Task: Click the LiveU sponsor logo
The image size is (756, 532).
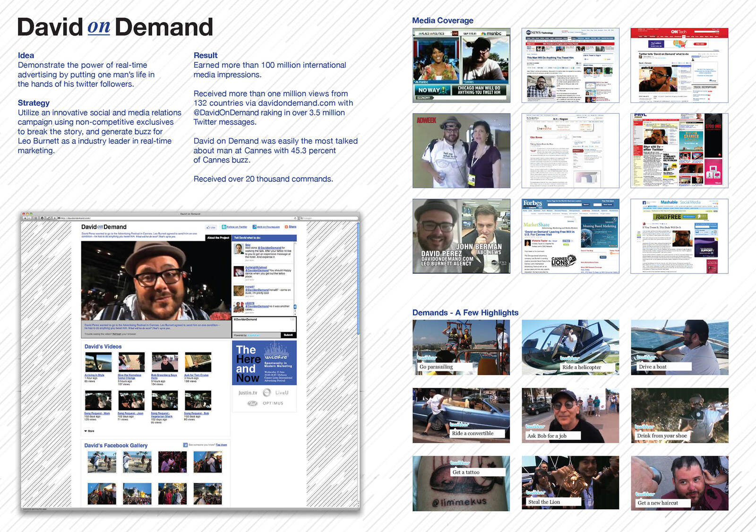Action: (282, 393)
